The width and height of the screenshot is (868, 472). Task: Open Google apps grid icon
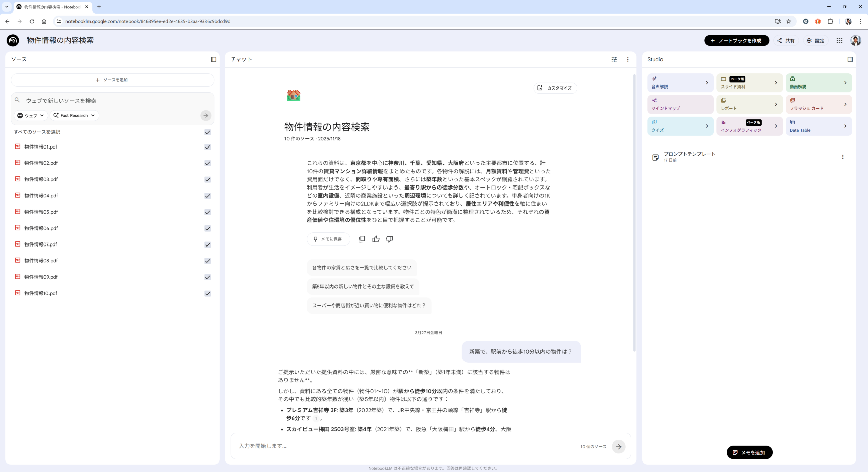coord(839,41)
